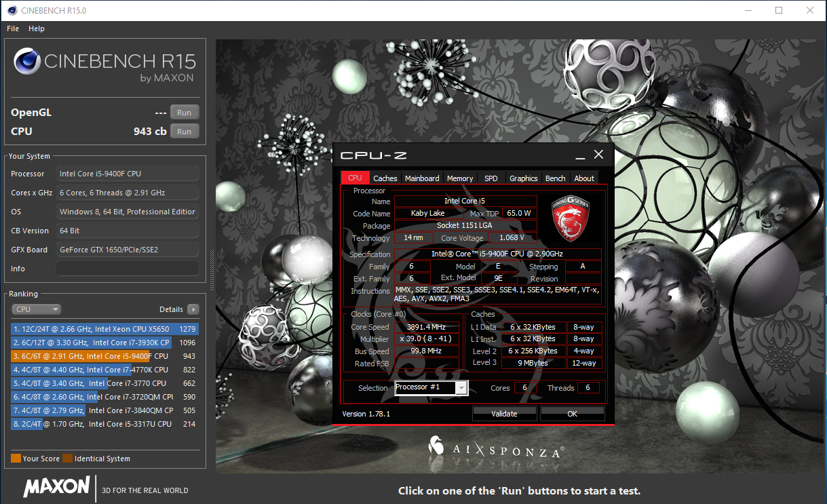Switch to Caches tab in CPU-Z
Image resolution: width=827 pixels, height=504 pixels.
tap(385, 178)
